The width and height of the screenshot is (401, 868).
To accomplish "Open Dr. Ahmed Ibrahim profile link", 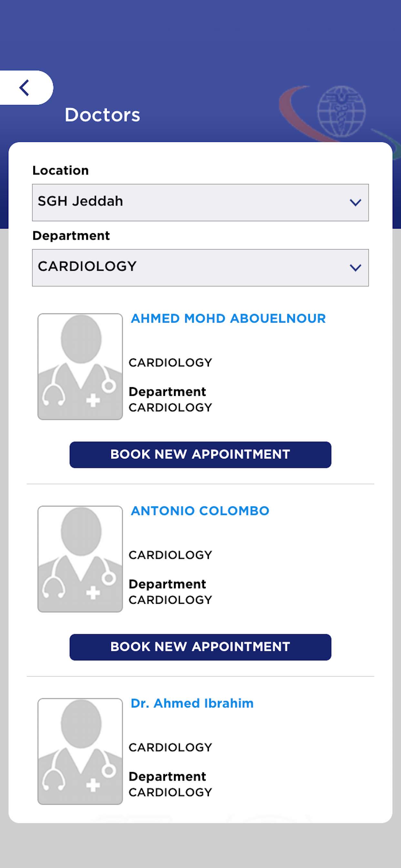I will [x=192, y=703].
